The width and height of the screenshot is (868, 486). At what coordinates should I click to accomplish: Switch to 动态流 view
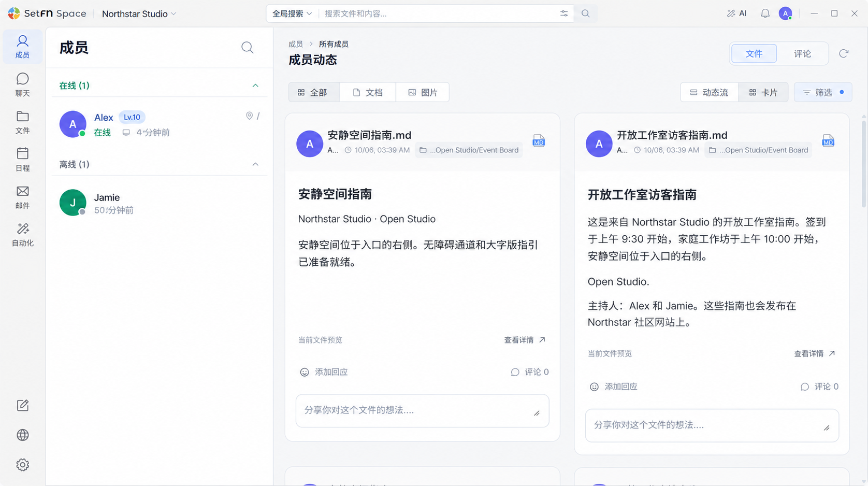point(709,92)
